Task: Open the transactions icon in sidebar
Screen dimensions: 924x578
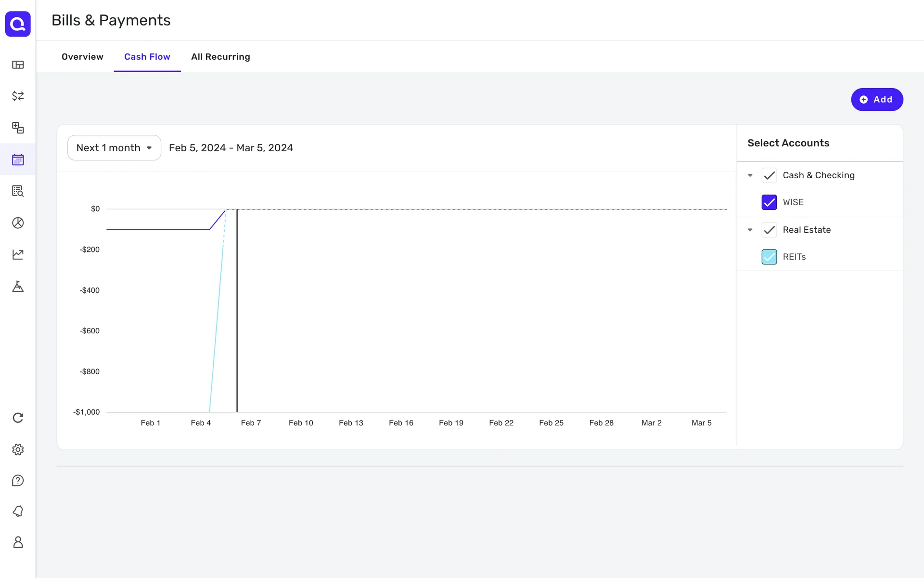Action: (x=18, y=96)
